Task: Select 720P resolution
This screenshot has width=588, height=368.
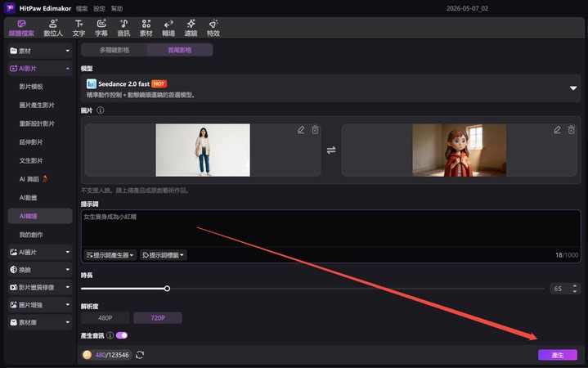Action: [158, 318]
